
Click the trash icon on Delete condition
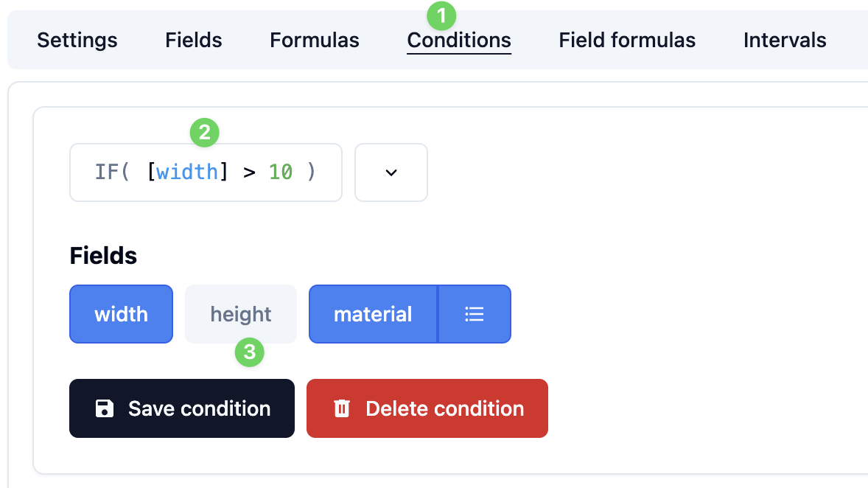click(340, 408)
